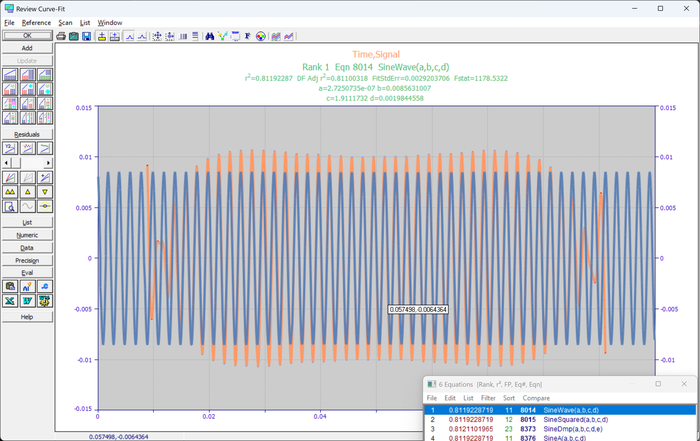Click the floppy disk save icon
Screen dimensions: 700x441
coord(87,36)
